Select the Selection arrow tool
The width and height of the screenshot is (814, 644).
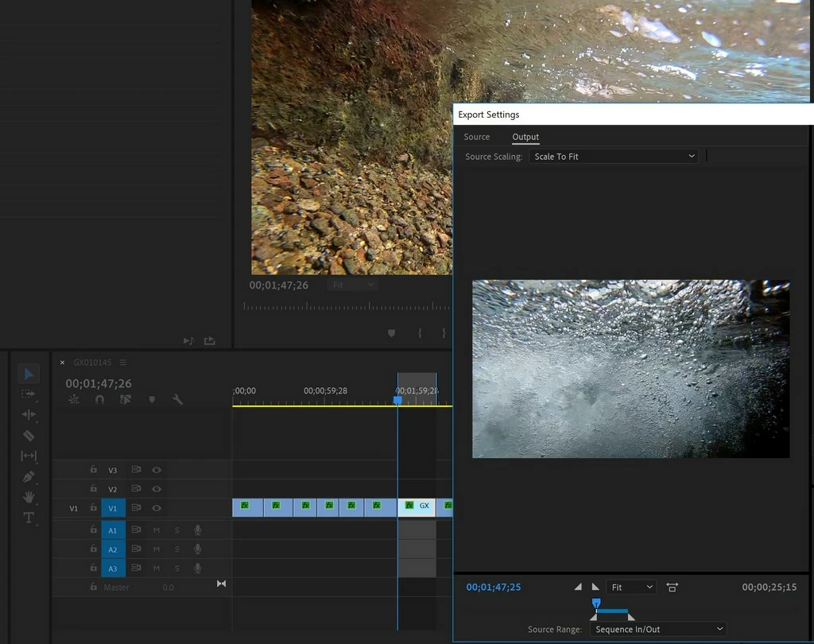(29, 374)
